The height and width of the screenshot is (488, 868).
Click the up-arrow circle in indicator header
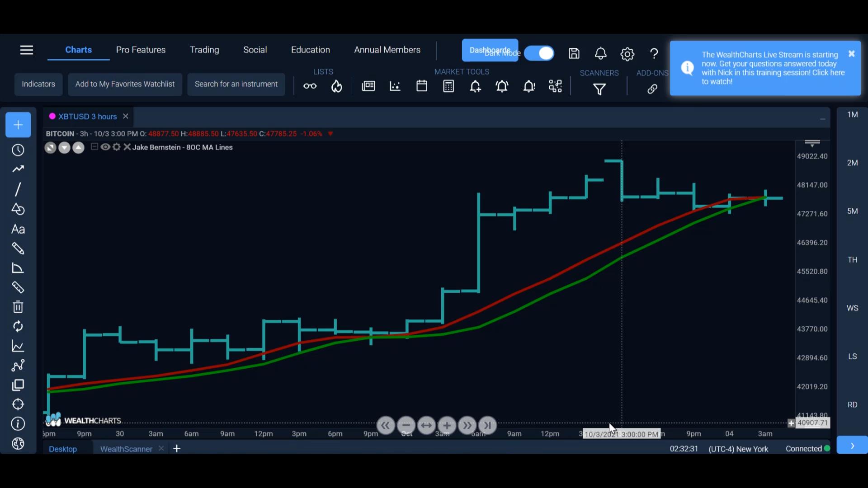tap(79, 148)
